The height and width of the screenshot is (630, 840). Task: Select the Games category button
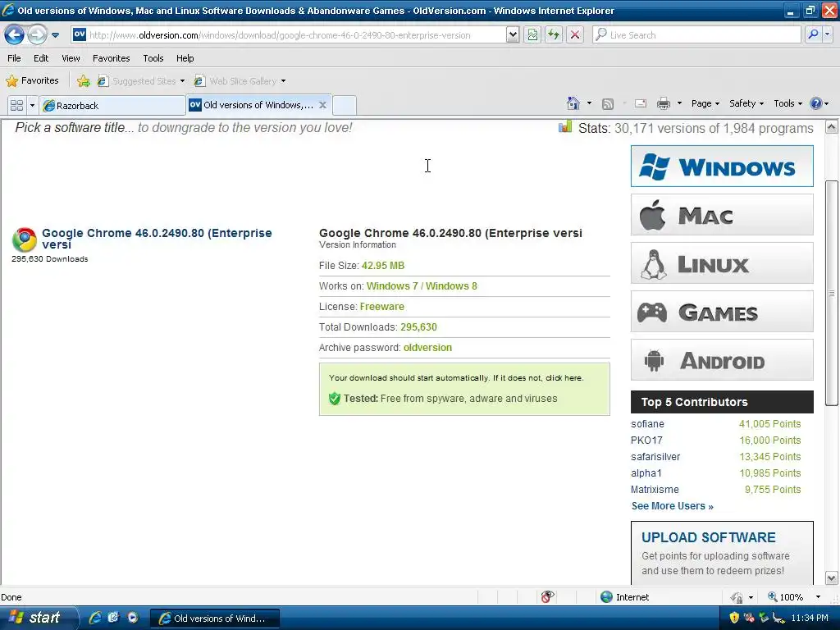[722, 311]
